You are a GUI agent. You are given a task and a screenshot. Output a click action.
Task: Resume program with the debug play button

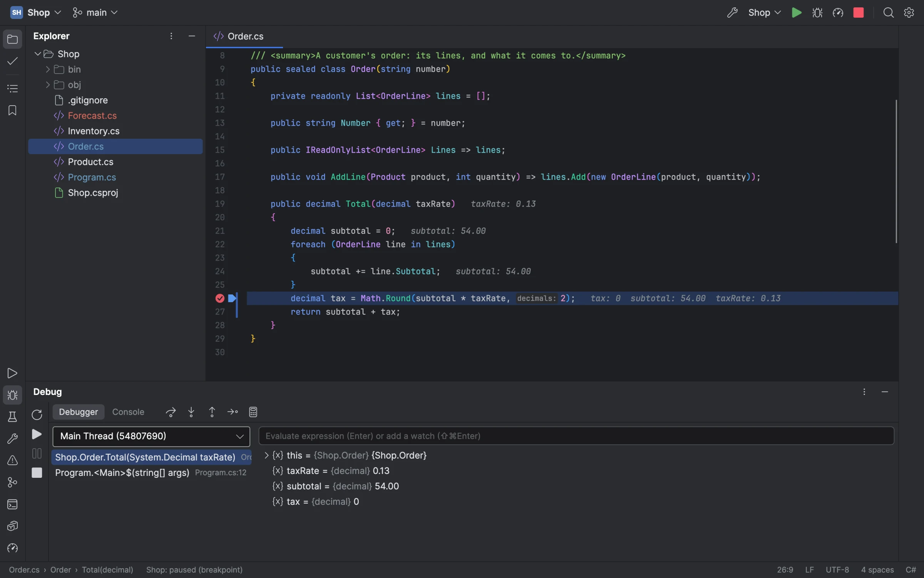coord(37,434)
